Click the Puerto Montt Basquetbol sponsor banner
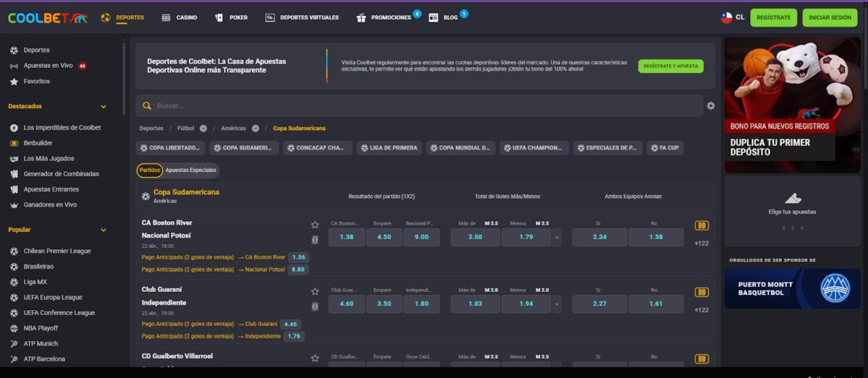The image size is (868, 378). 793,288
